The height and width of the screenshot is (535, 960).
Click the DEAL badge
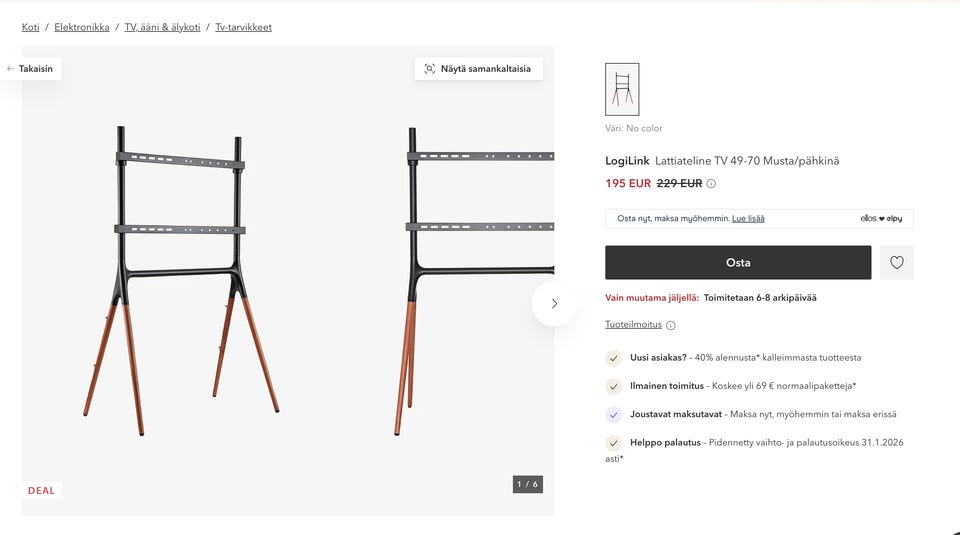(41, 491)
